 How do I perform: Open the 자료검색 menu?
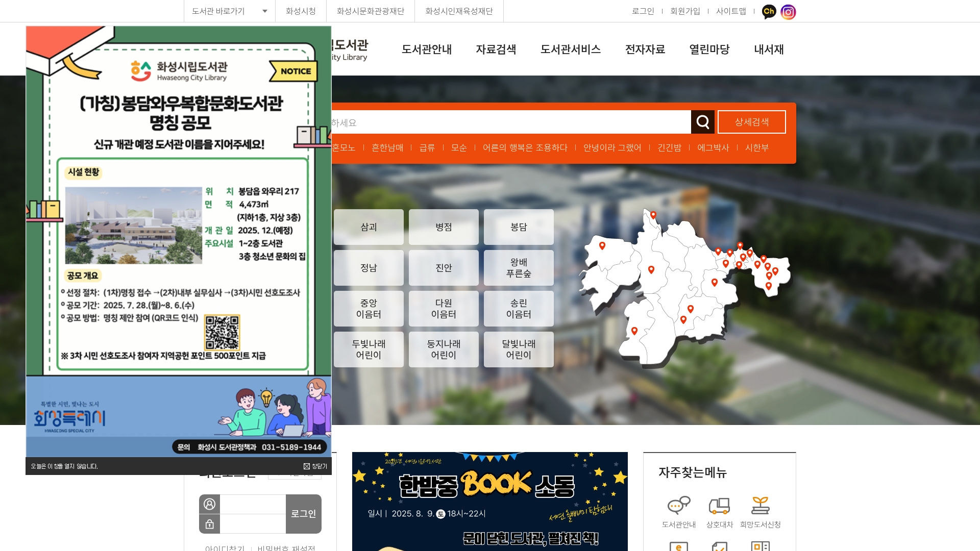click(x=496, y=49)
